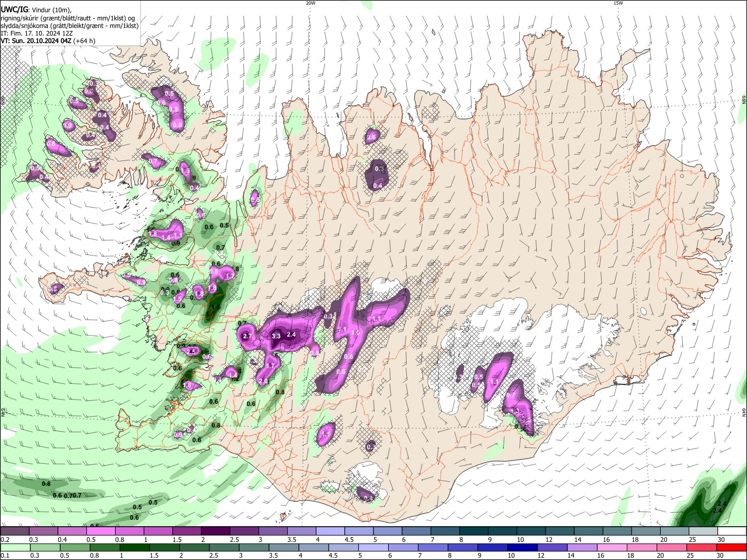This screenshot has height=560, width=747.
Task: Click the 15W longitude label
Action: click(618, 3)
